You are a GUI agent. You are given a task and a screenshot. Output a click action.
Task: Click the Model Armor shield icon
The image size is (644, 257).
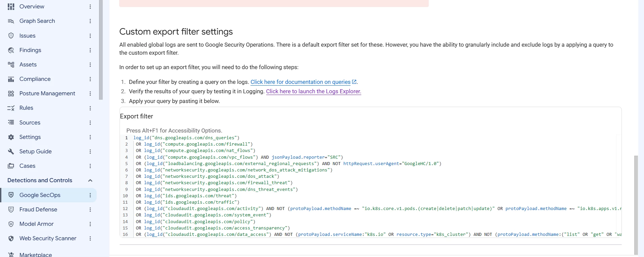(11, 224)
